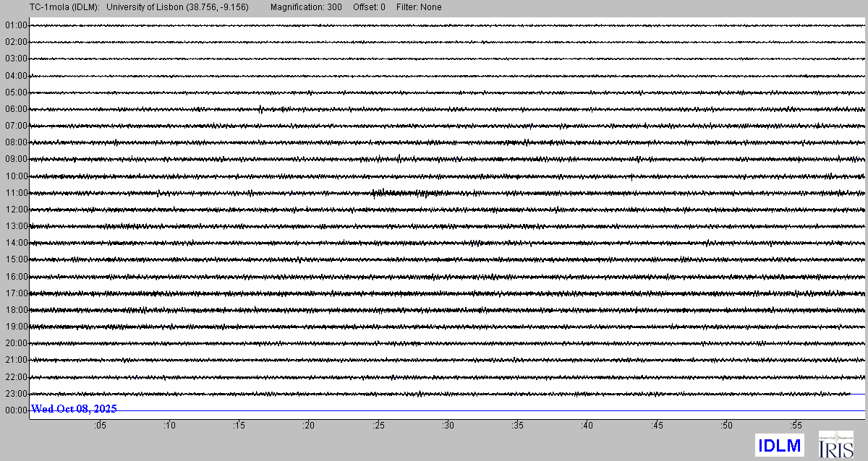Click the spike on the 06:00 trace
This screenshot has height=461, width=868.
tap(261, 109)
